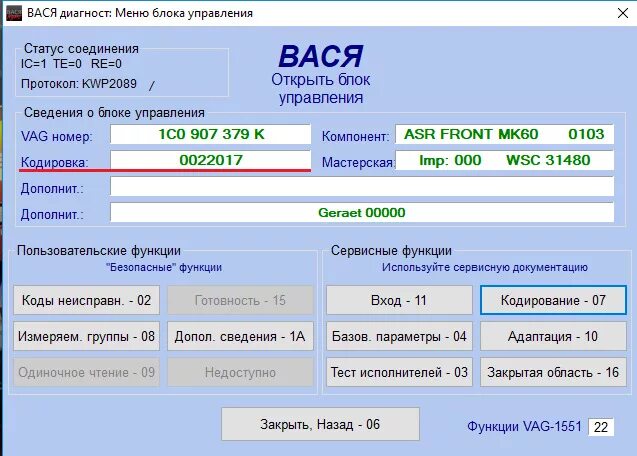Viewport: 637px width, 456px height.
Task: Click Закрыть, Назад - 06 to go back
Action: (320, 424)
